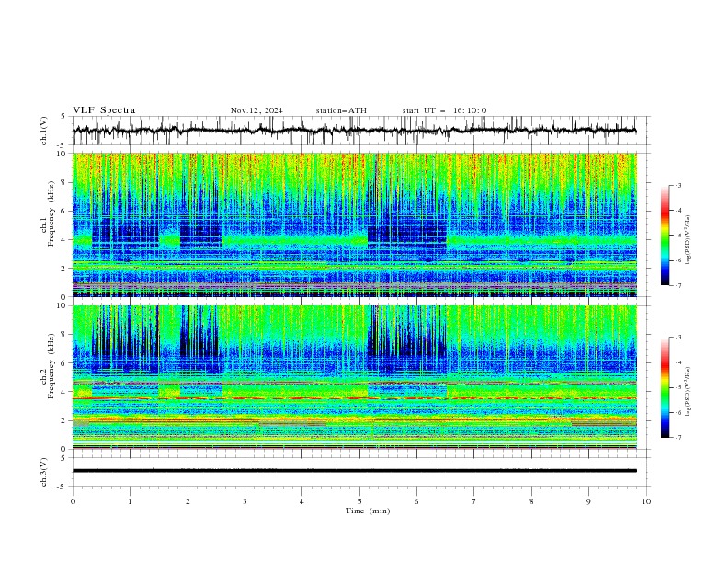The image size is (728, 563).
Task: Click ch.1 colorbar tick label "-7"
Action: [x=678, y=285]
